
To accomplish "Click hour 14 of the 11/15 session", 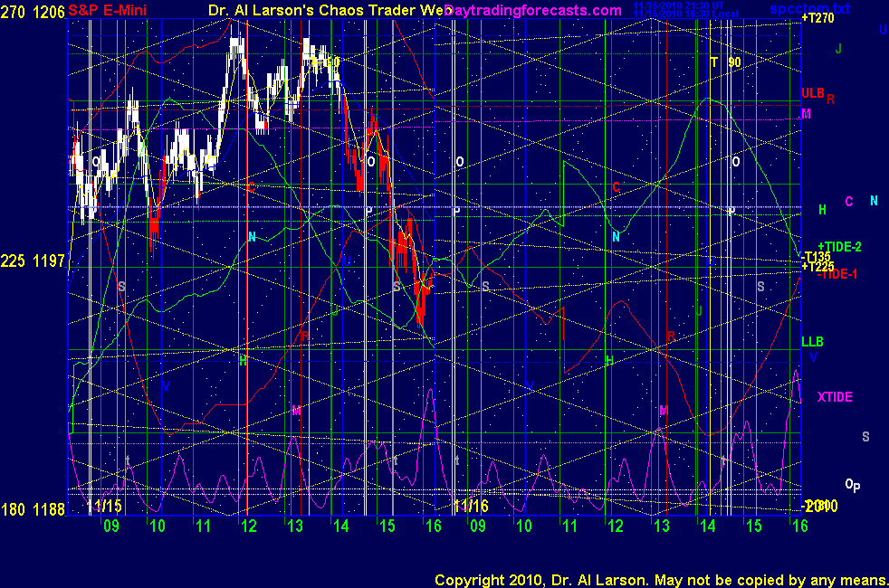I will pyautogui.click(x=340, y=526).
